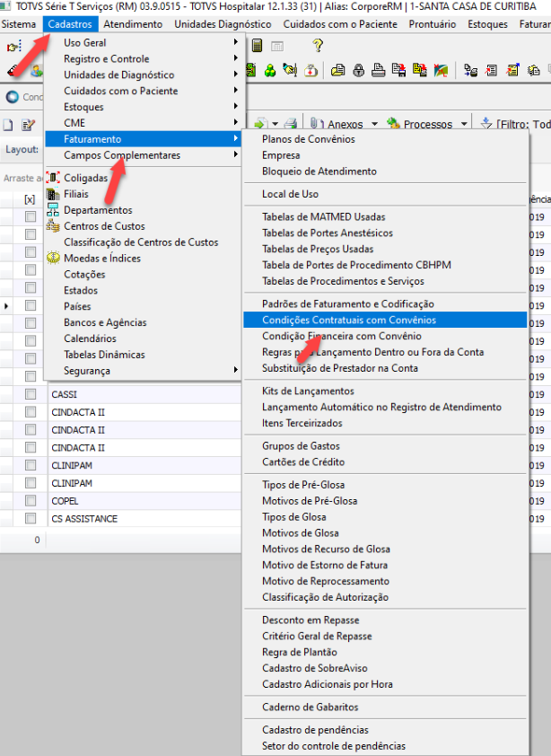Open the calculator icon in the top toolbar
The width and height of the screenshot is (551, 756).
[x=257, y=46]
